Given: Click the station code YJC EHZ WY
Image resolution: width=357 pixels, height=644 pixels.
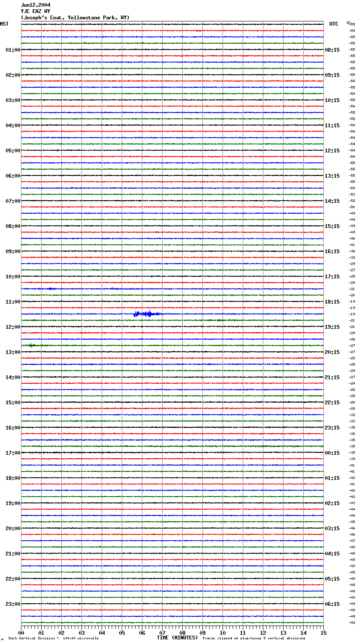Looking at the screenshot, I should point(36,11).
